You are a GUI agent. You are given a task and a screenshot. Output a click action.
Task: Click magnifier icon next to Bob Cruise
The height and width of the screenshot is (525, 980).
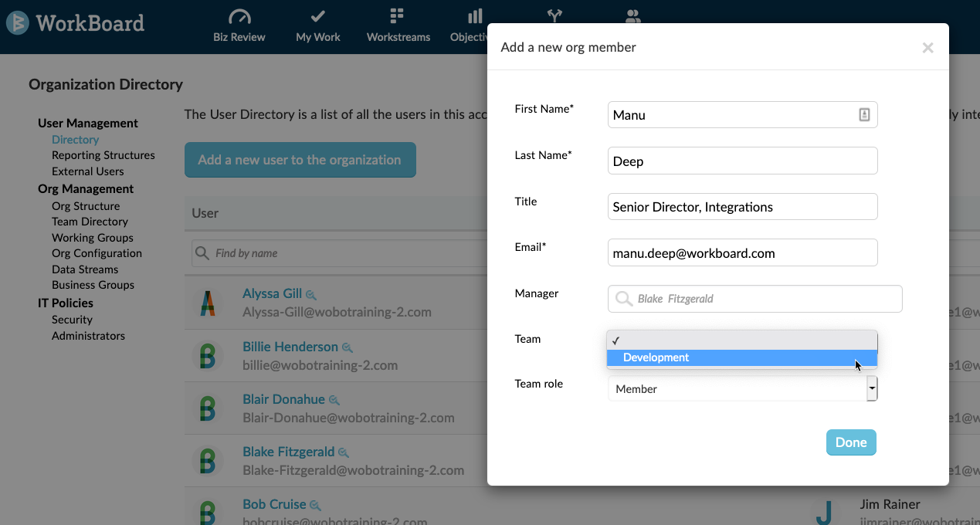tap(315, 506)
